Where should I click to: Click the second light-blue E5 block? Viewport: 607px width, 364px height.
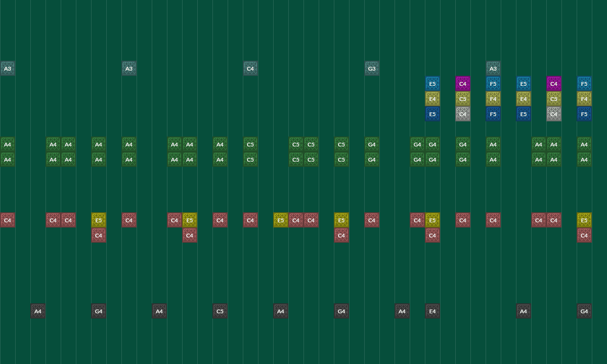pyautogui.click(x=524, y=83)
